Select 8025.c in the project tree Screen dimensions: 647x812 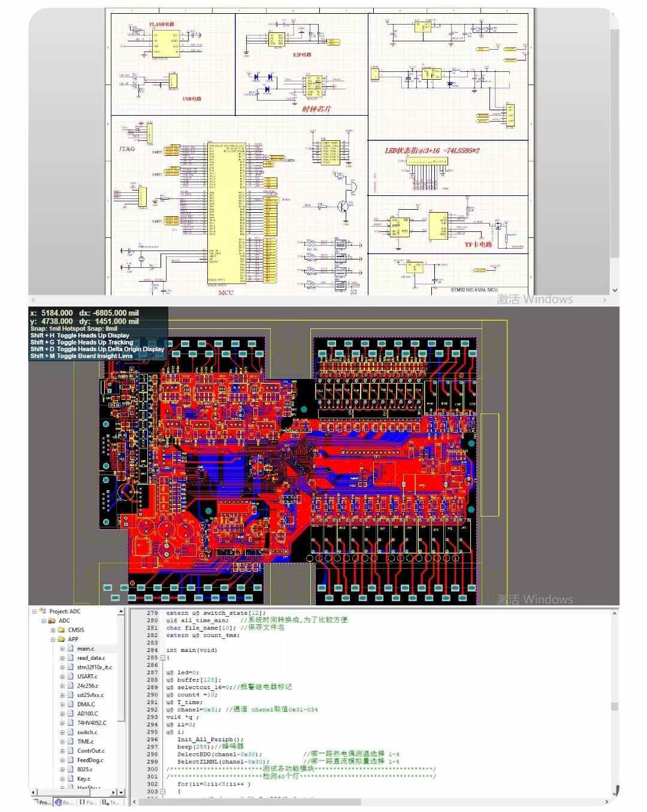point(84,769)
